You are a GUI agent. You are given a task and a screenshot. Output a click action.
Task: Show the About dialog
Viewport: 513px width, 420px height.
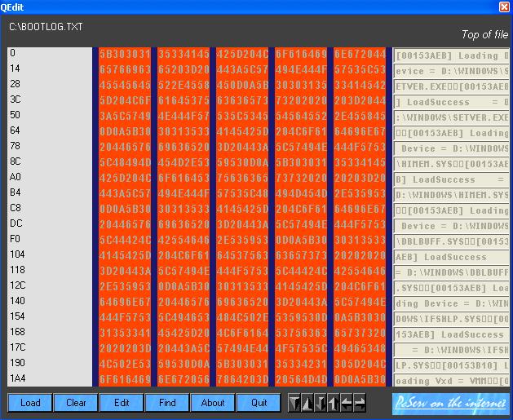pos(213,403)
